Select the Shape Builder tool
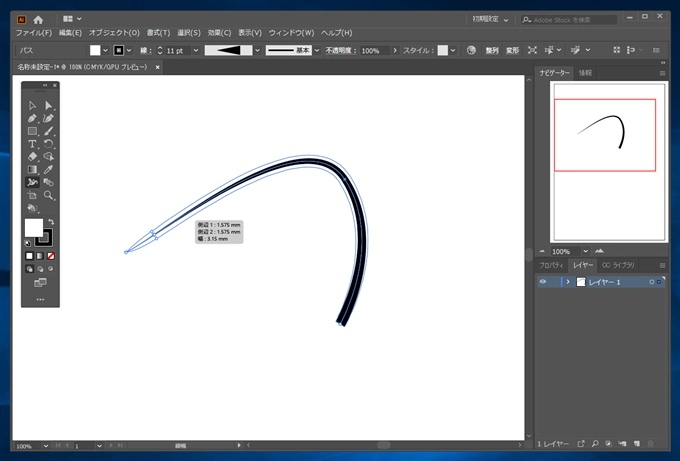The image size is (680, 461). (49, 157)
